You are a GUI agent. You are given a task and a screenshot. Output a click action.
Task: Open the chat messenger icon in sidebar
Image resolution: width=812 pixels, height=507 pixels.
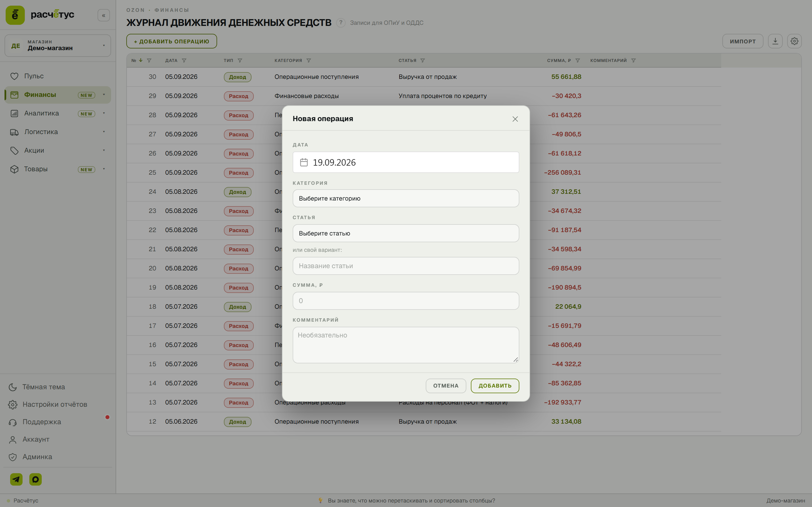(x=36, y=479)
